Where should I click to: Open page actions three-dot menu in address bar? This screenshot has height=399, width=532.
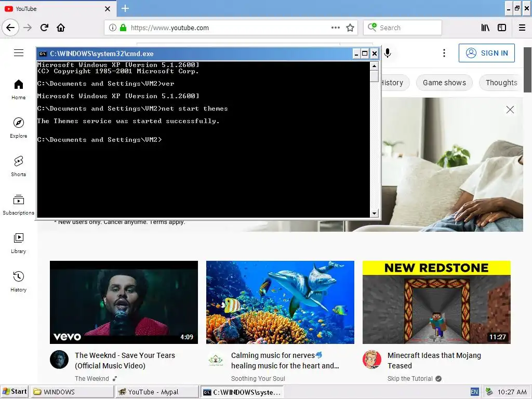click(336, 28)
